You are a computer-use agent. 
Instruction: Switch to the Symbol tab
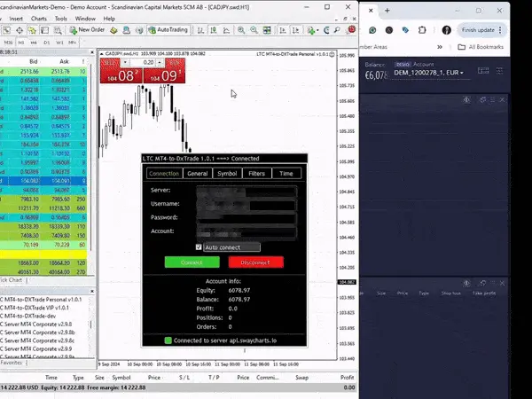click(x=227, y=174)
